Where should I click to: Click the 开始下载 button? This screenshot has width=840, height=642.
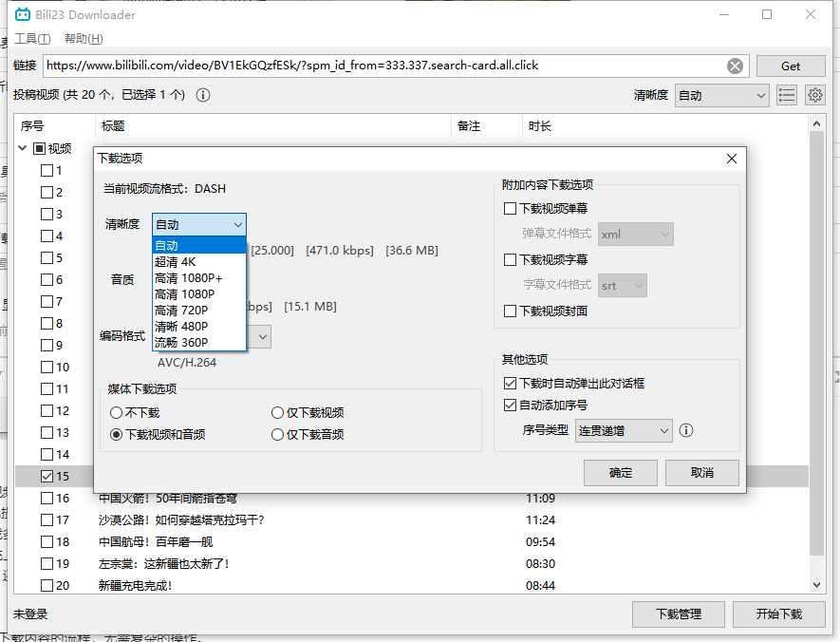click(778, 614)
